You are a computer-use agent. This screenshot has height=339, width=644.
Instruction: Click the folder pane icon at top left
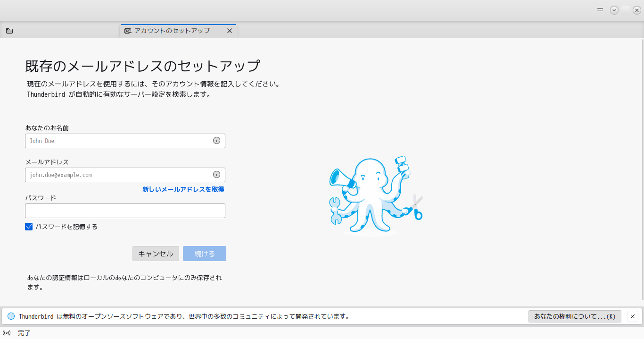[x=9, y=31]
